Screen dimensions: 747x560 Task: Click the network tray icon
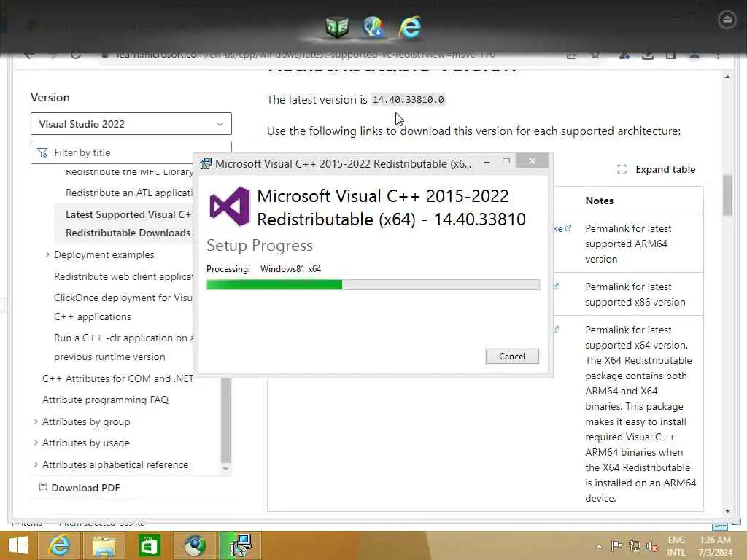coord(635,545)
